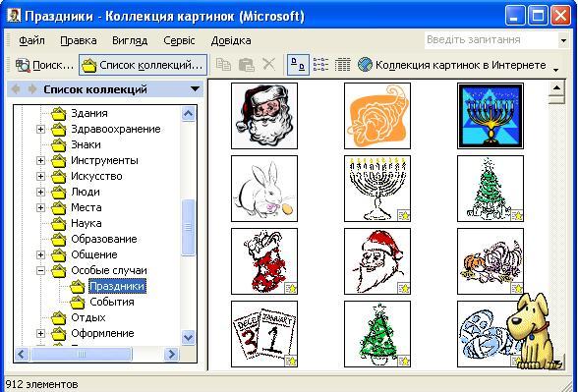The height and width of the screenshot is (392, 578).
Task: Select the Easter bunny with egg clip
Action: click(264, 189)
